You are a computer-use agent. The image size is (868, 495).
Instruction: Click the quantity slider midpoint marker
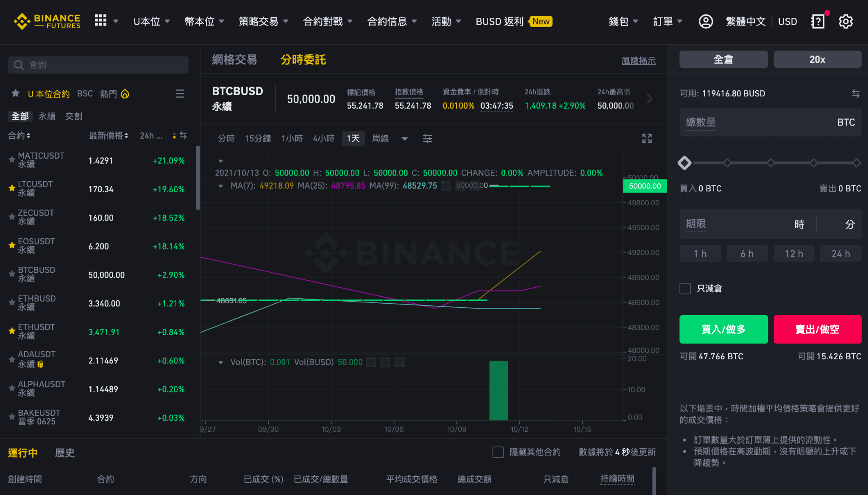(x=771, y=163)
